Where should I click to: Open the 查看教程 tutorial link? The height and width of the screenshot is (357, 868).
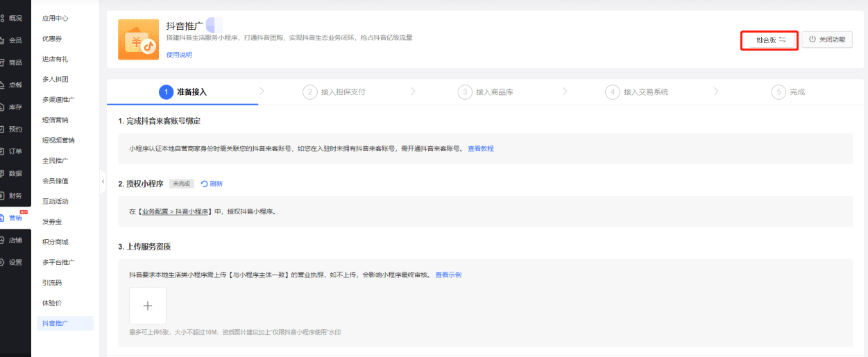[x=480, y=148]
